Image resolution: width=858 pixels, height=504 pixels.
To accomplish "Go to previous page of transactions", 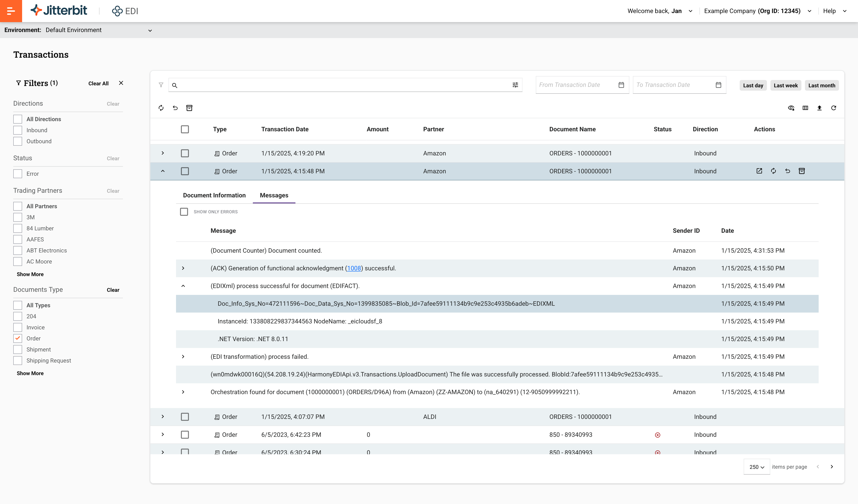I will pyautogui.click(x=818, y=467).
